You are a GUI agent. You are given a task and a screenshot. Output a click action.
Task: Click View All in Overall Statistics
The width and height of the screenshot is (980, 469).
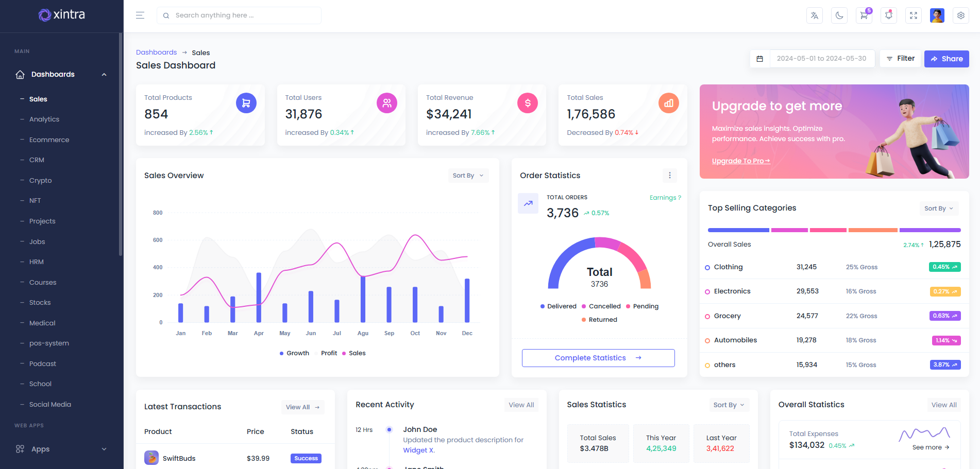coord(944,405)
